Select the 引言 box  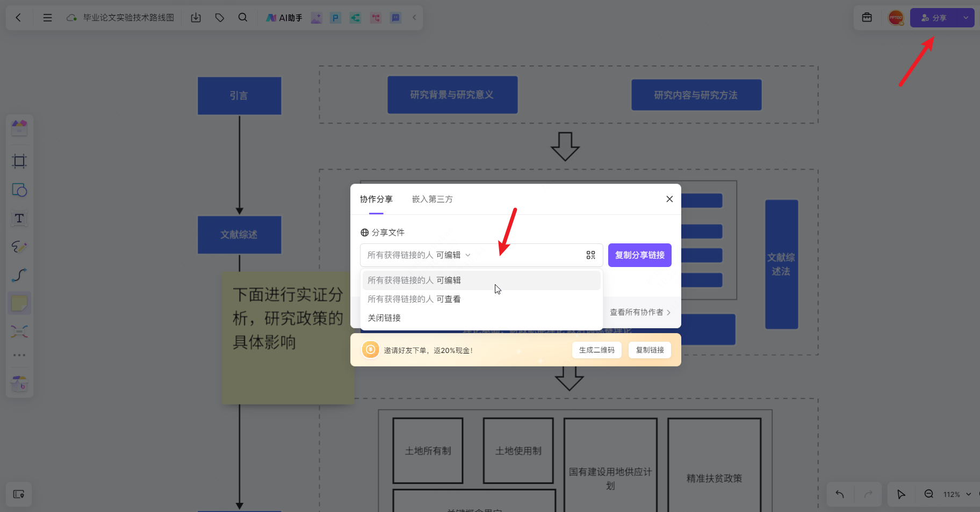pyautogui.click(x=239, y=96)
